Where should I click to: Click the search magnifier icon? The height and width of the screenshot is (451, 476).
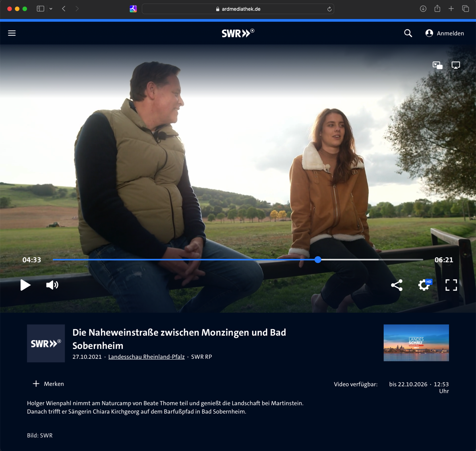click(408, 33)
